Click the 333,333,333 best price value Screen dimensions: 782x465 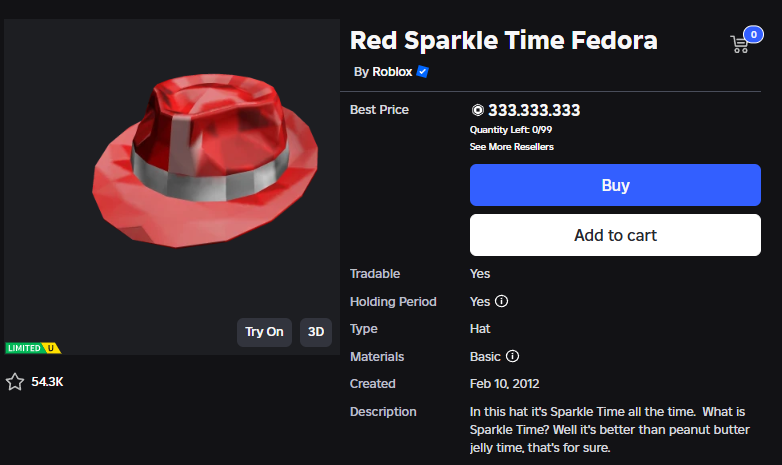click(x=534, y=110)
